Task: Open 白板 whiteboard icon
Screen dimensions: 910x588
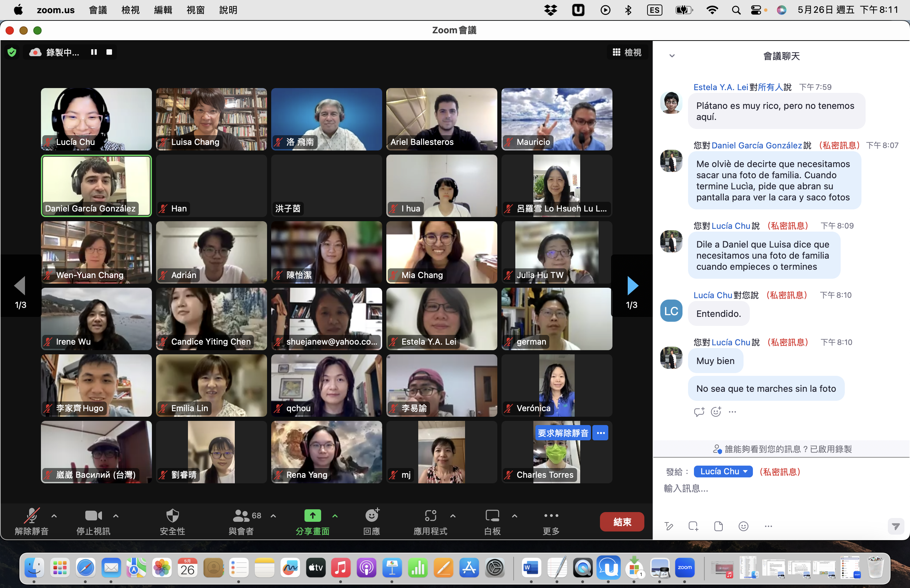Action: click(x=492, y=521)
